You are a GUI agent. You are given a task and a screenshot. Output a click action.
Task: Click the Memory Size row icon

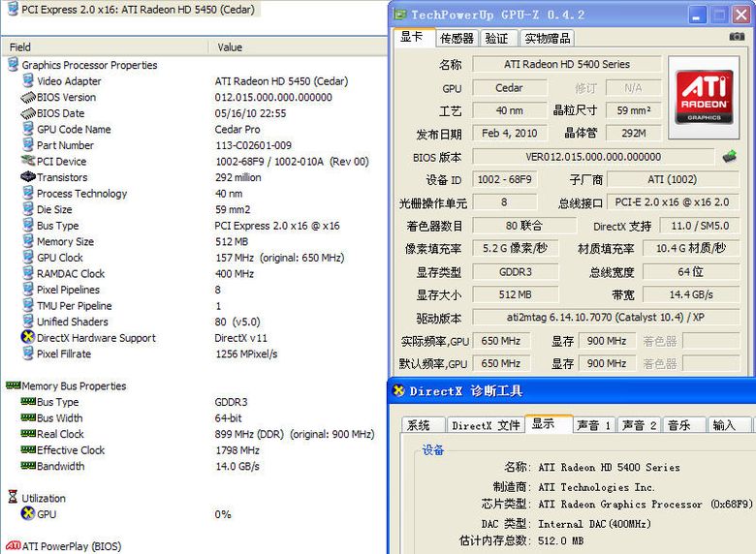point(28,241)
